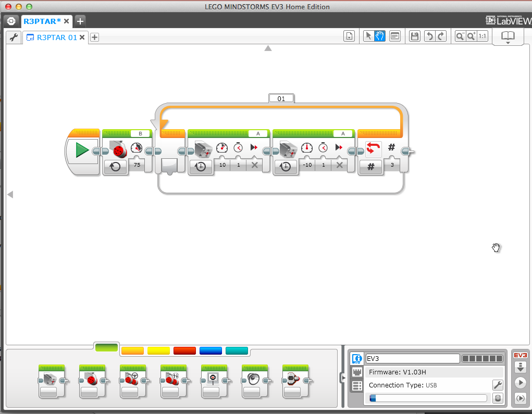Choose the Select arrow cursor tool

(x=368, y=36)
